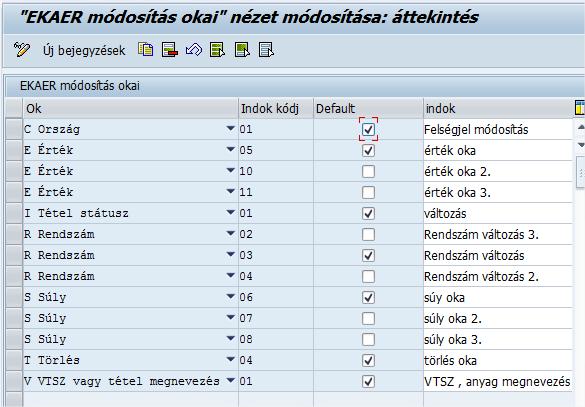Viewport: 585px width, 407px height.
Task: Click the Undo change icon
Action: click(x=194, y=50)
